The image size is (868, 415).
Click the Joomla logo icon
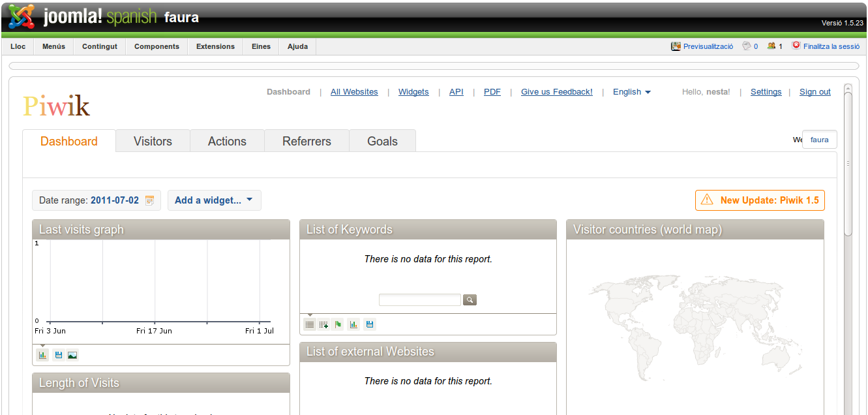22,16
